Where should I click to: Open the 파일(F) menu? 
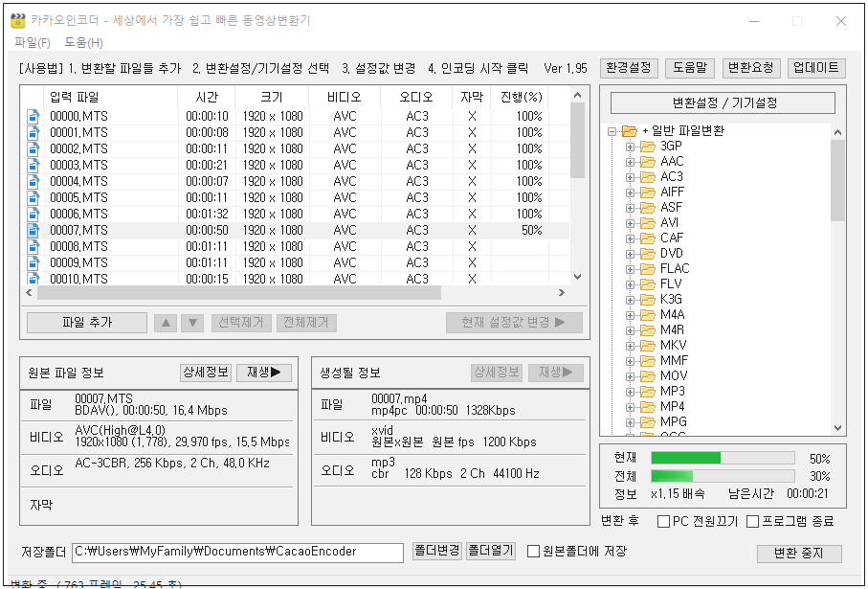coord(33,43)
